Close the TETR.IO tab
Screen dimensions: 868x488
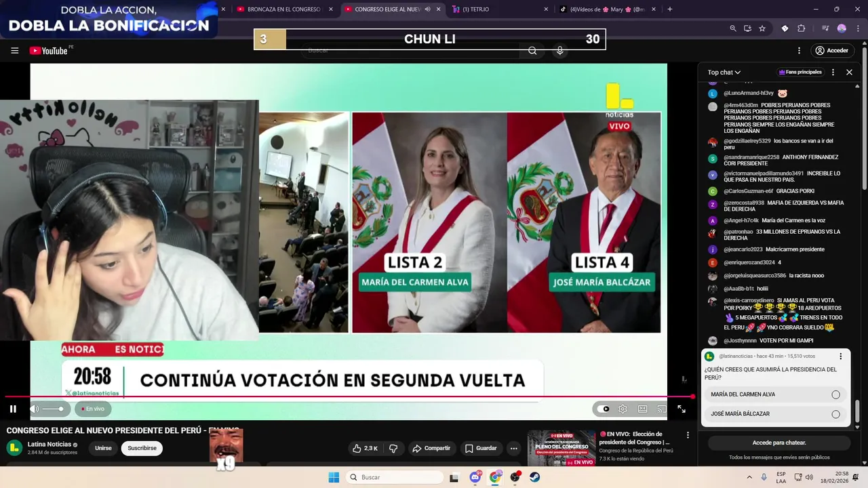[546, 9]
